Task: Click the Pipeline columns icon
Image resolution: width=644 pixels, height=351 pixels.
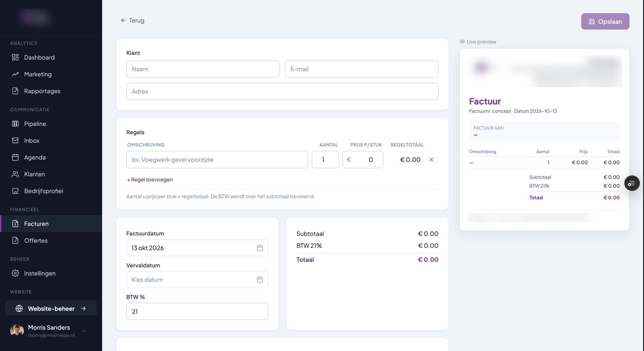Action: 15,124
